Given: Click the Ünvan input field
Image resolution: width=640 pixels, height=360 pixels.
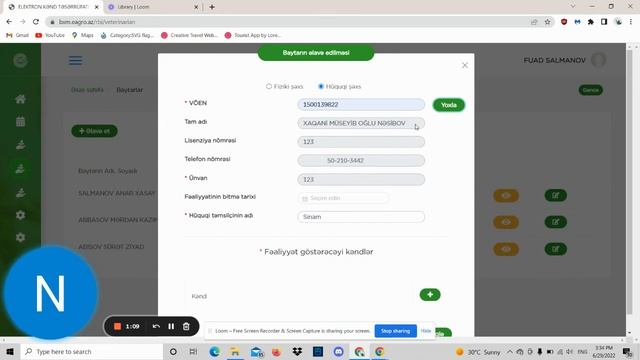Looking at the screenshot, I should tap(361, 179).
